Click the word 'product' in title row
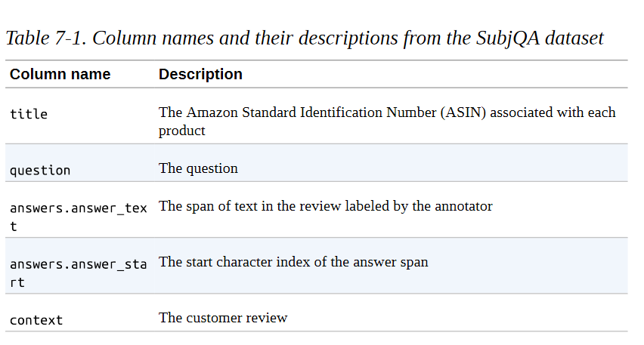This screenshot has width=644, height=345. pyautogui.click(x=182, y=131)
